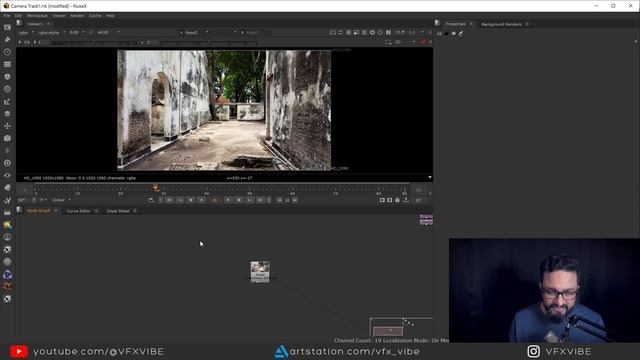Open the Particles nodes toolbar menu
Screen dimensions: 640x360
[x=7, y=151]
